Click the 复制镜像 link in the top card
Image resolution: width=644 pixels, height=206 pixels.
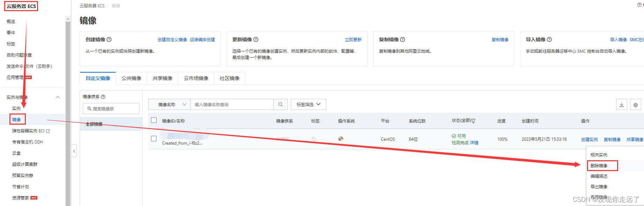coord(500,40)
